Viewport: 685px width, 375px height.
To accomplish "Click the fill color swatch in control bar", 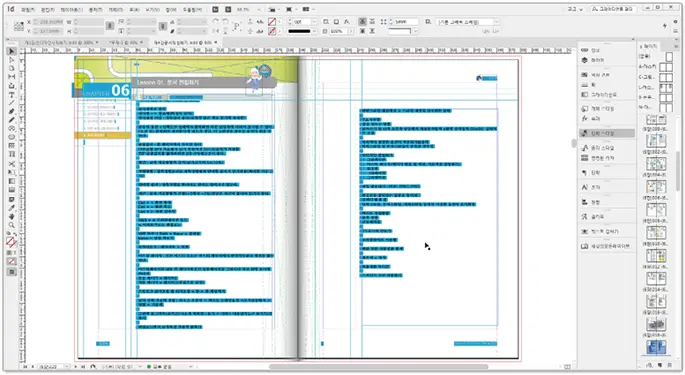I will 272,21.
